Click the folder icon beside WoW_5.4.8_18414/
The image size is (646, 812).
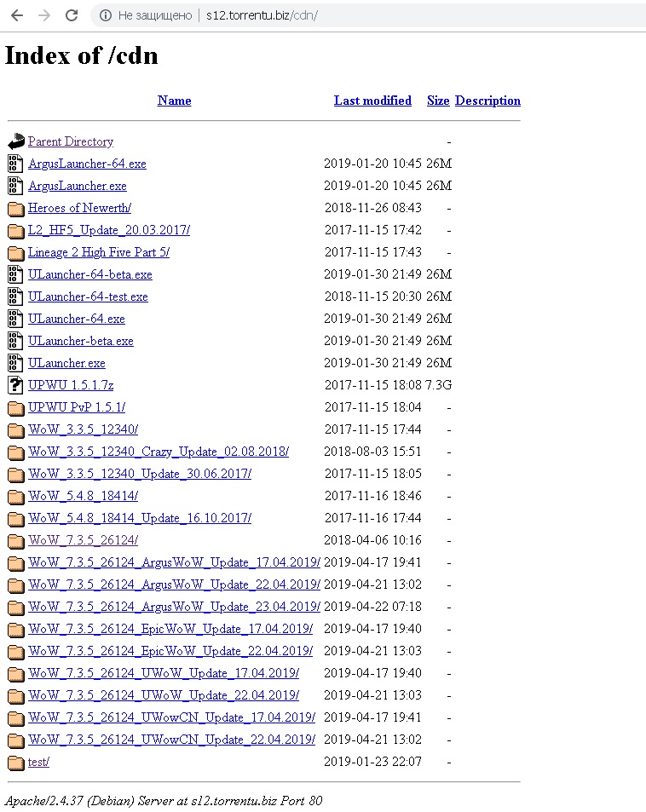(x=15, y=496)
